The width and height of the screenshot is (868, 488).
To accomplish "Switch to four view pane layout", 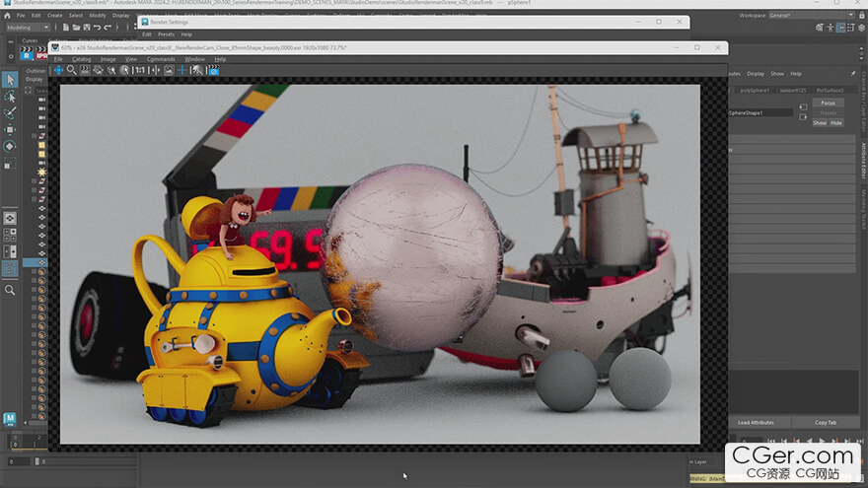I will [x=10, y=235].
